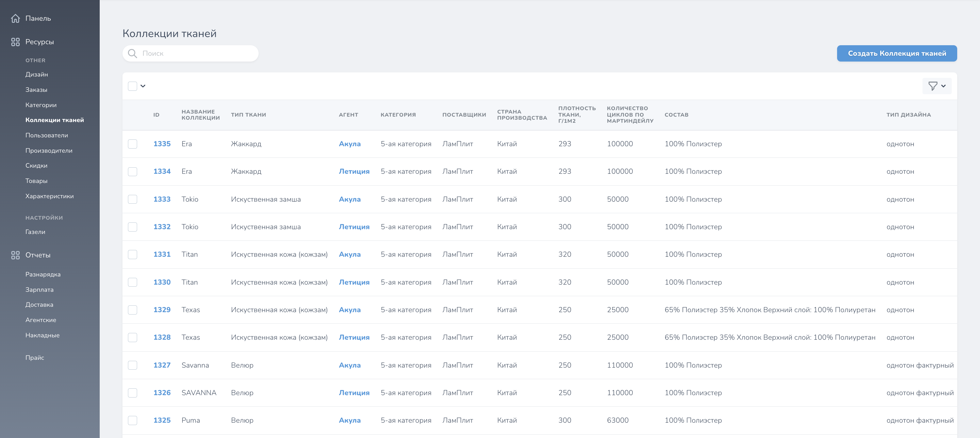Open Пользователи in the sidebar
980x438 pixels.
pyautogui.click(x=46, y=135)
